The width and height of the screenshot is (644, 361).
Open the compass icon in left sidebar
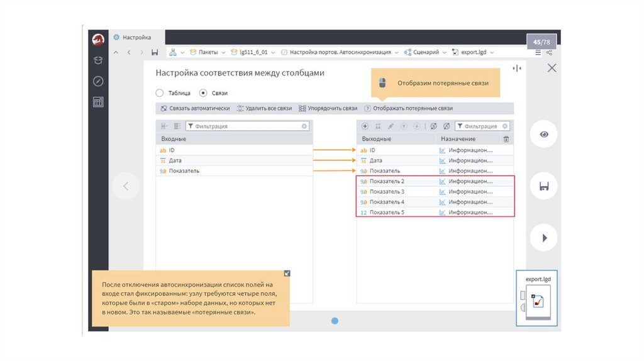[98, 81]
